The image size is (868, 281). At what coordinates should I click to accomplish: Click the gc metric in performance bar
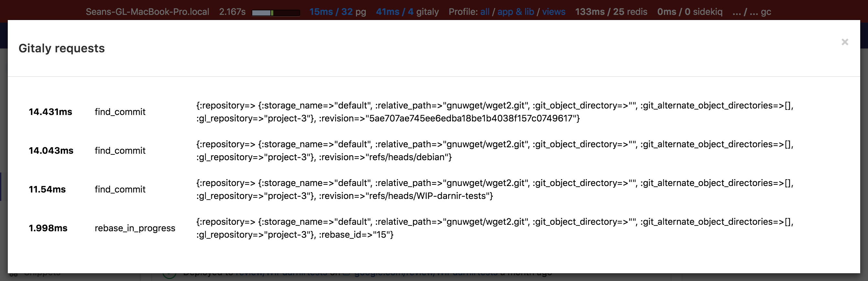(x=751, y=12)
